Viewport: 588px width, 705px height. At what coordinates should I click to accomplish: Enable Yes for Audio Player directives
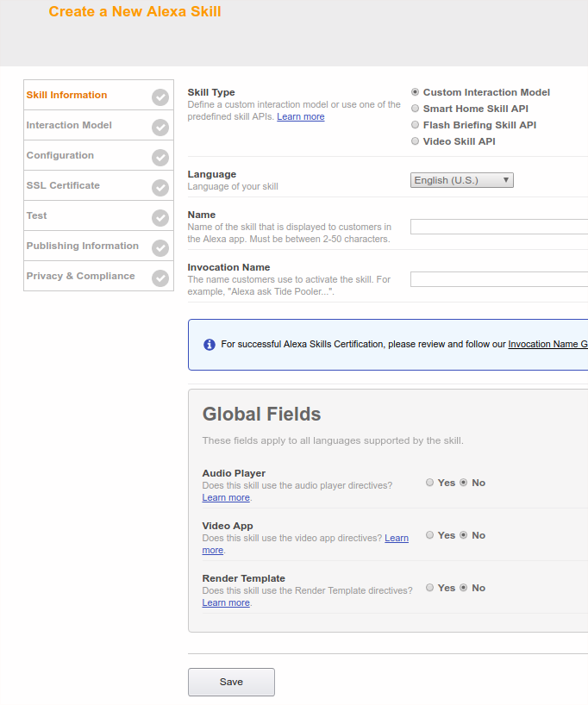430,483
